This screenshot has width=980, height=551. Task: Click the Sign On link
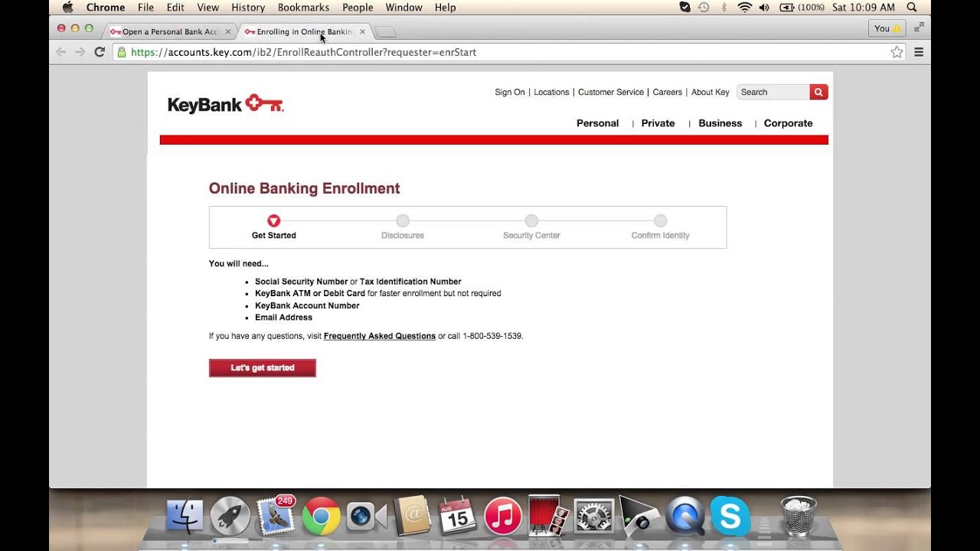point(510,92)
